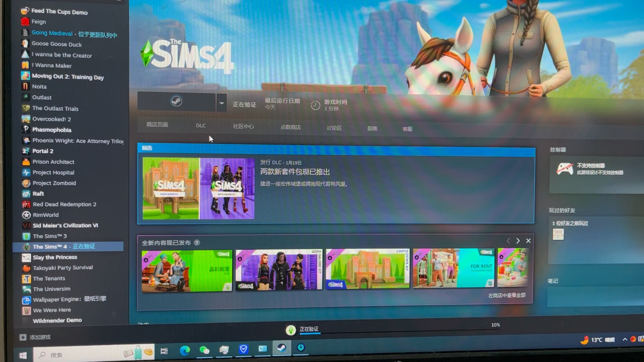Dismiss the new content notification panel

point(528,241)
